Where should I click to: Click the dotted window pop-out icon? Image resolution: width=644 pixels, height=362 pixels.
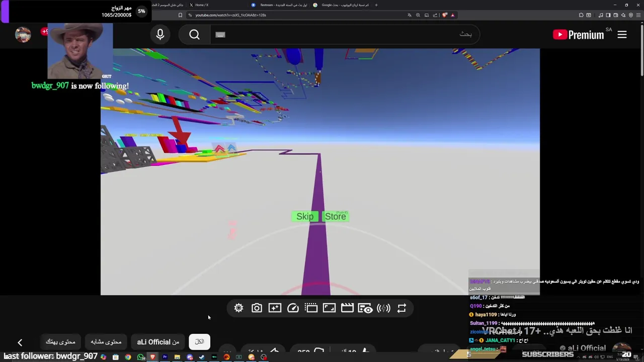pos(311,308)
